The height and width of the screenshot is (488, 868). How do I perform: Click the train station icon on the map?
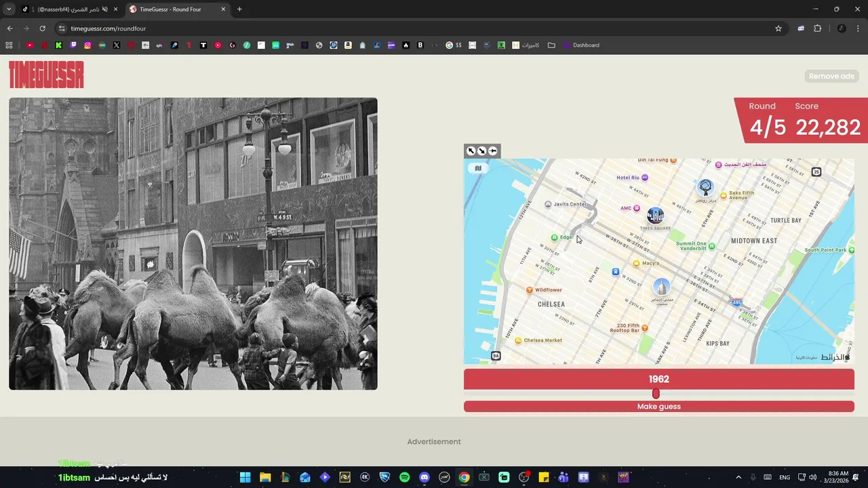coord(616,272)
